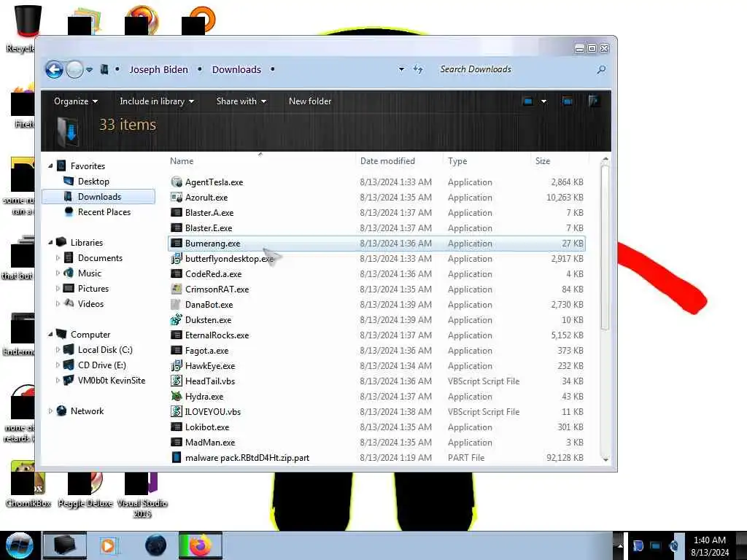Select the EternalRocks.exe file name
Screen dimensions: 747x560
point(217,335)
